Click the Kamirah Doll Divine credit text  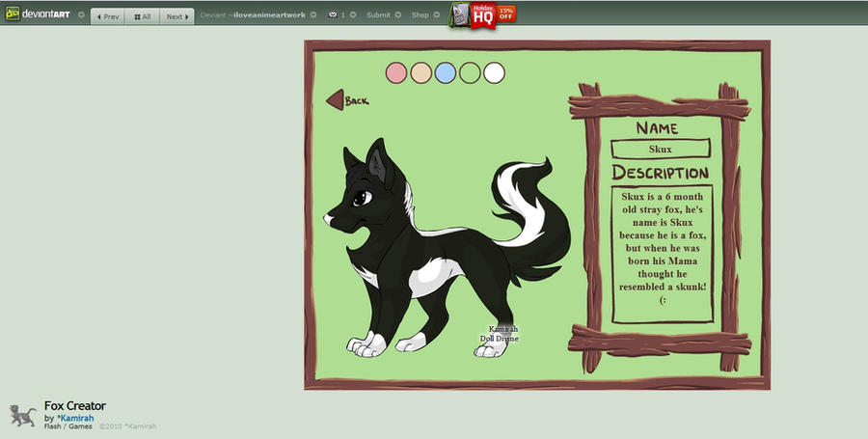(x=500, y=334)
